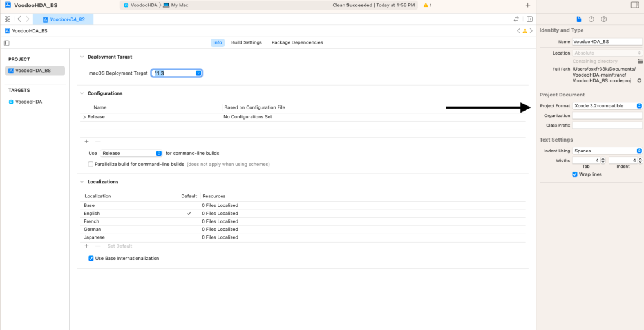644x330 pixels.
Task: Click the Organization field
Action: click(607, 116)
